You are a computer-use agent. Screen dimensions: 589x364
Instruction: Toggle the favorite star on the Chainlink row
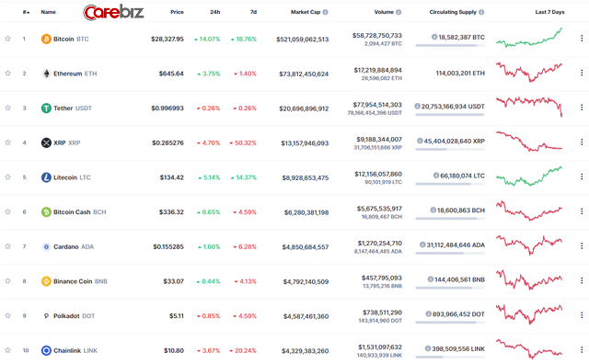pyautogui.click(x=7, y=350)
